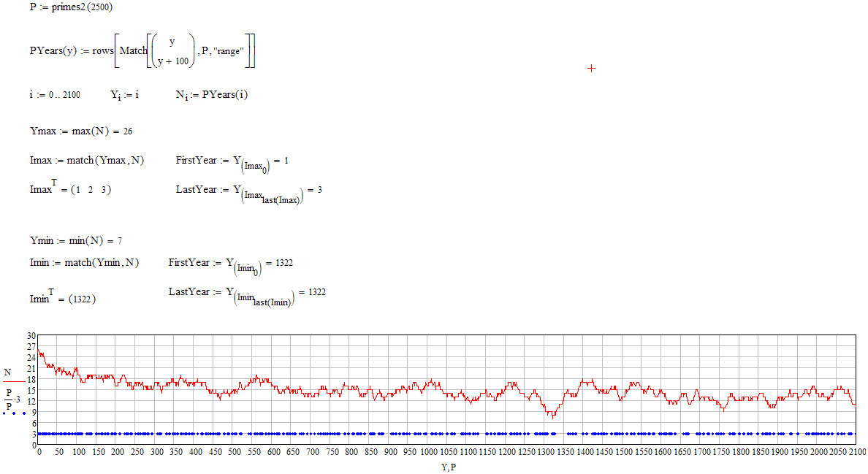868x474 pixels.
Task: Click the x-axis tick label 1000
Action: point(429,452)
